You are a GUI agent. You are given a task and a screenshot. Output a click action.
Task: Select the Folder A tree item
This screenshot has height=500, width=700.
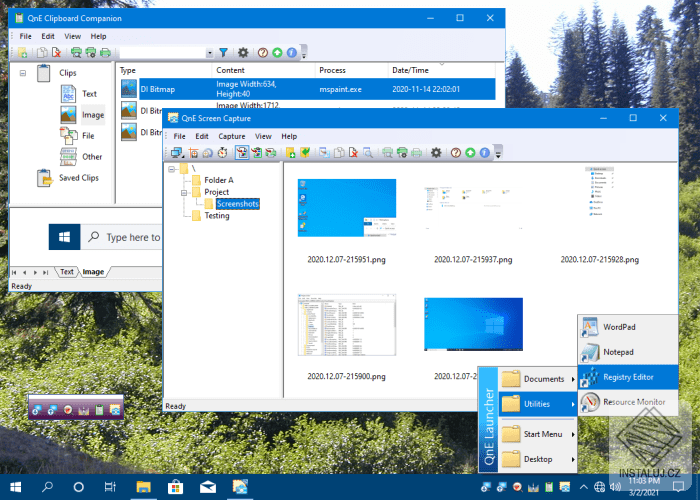pos(218,180)
